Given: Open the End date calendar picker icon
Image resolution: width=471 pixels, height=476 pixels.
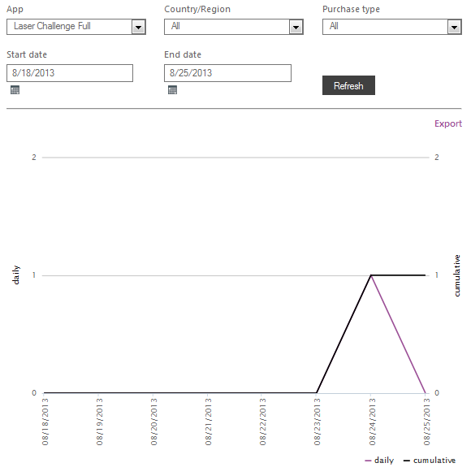Looking at the screenshot, I should (172, 90).
